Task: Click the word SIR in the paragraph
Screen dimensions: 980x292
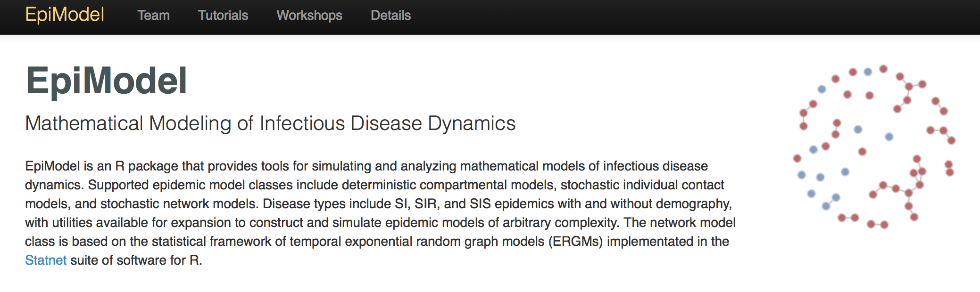Action: click(426, 203)
